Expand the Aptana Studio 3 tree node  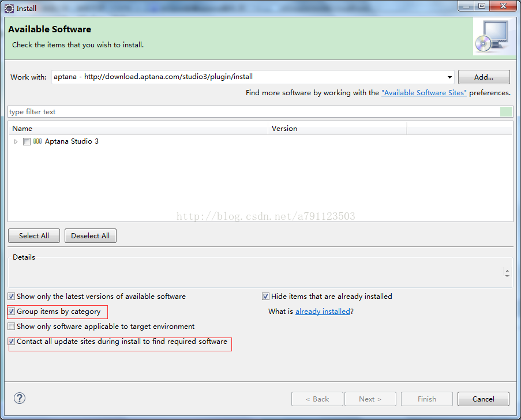pos(16,141)
